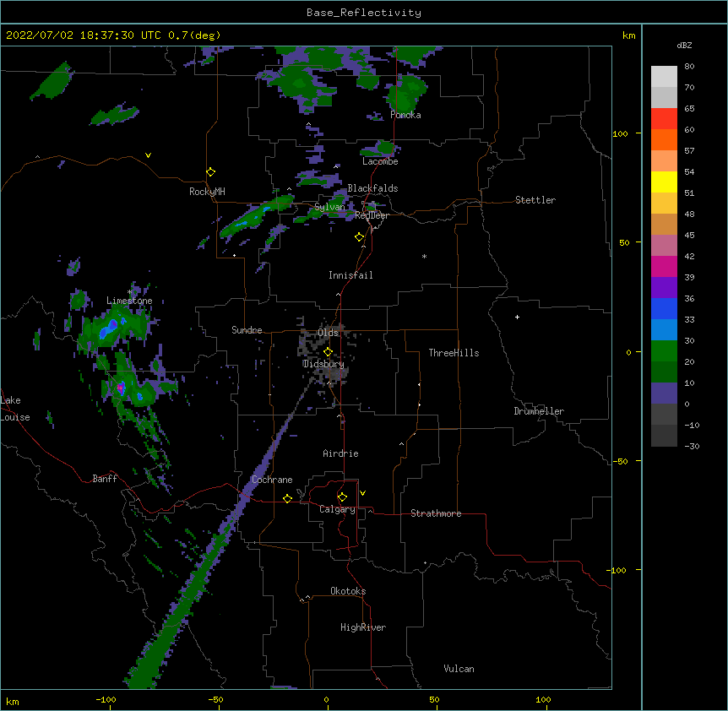
Task: Click the ThreeHills label
Action: tap(454, 353)
